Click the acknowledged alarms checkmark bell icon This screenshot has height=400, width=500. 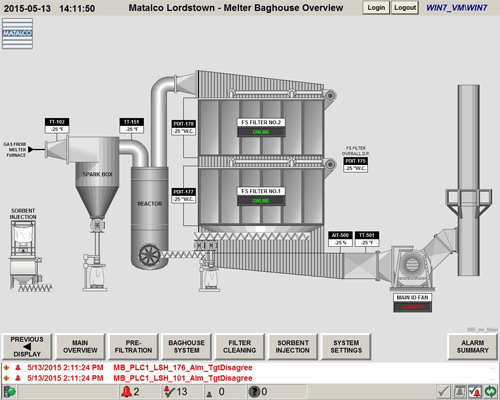coord(169,392)
